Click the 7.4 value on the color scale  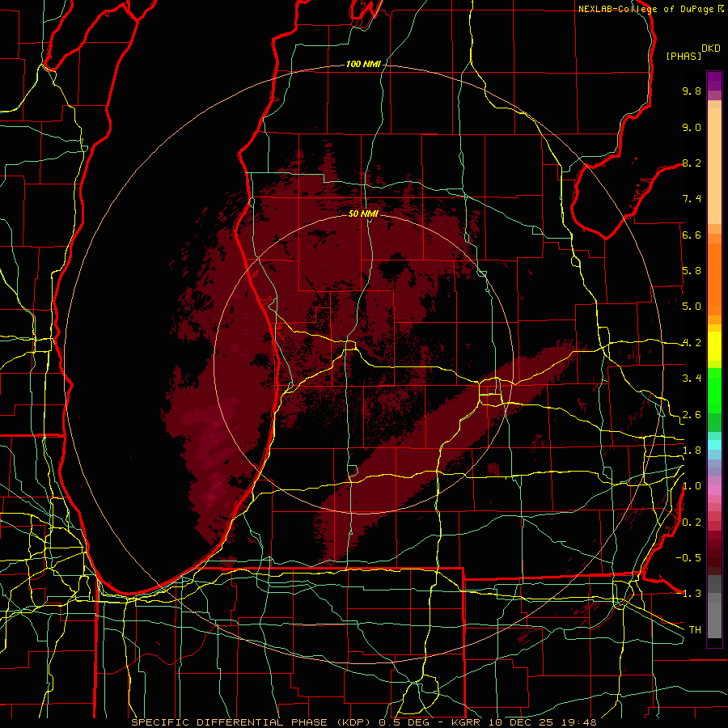[x=692, y=199]
